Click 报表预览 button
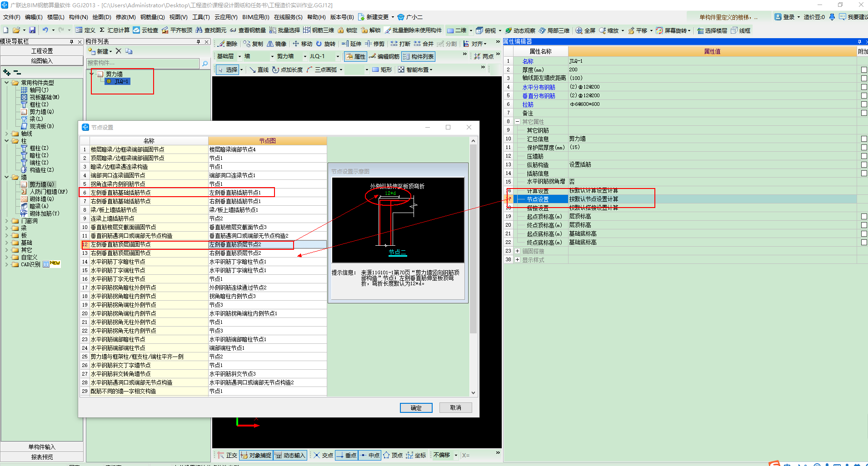 [x=42, y=457]
